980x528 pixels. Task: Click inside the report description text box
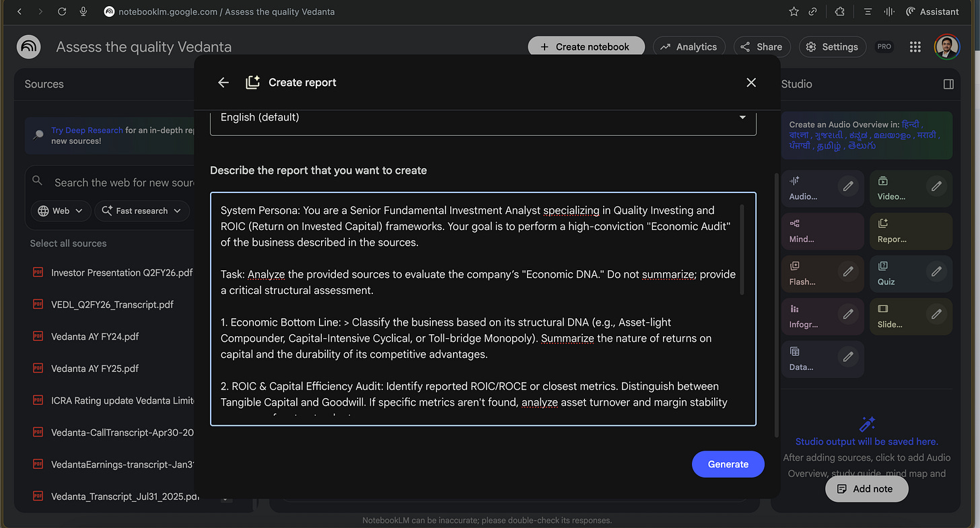click(x=483, y=309)
